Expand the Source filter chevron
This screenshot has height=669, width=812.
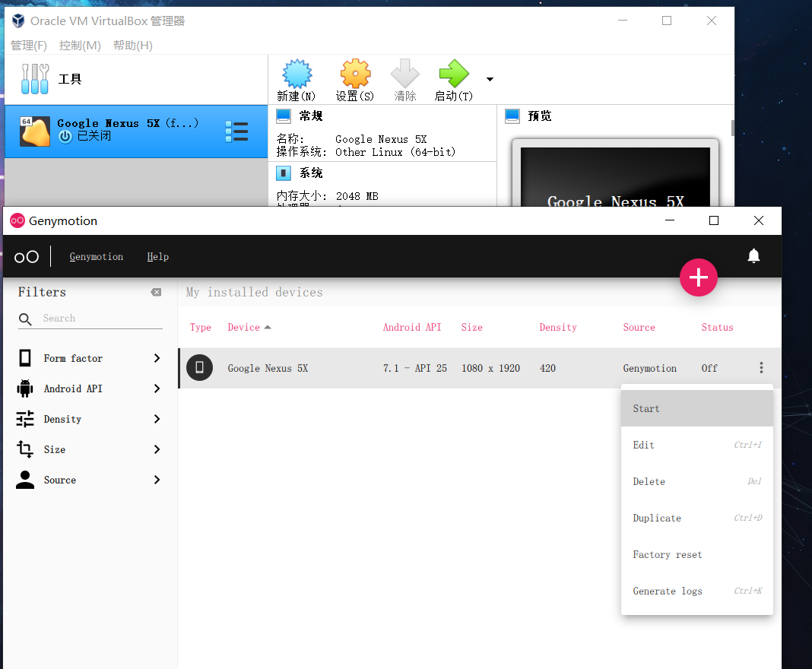pos(157,480)
